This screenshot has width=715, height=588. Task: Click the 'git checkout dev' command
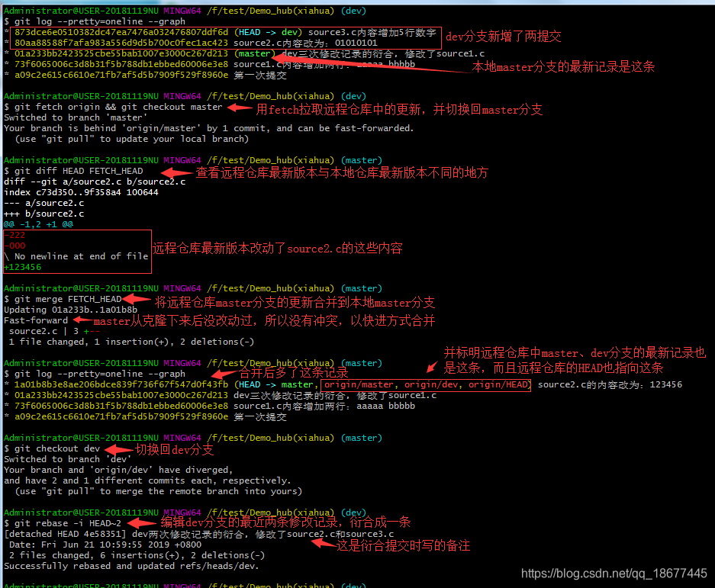[x=57, y=448]
